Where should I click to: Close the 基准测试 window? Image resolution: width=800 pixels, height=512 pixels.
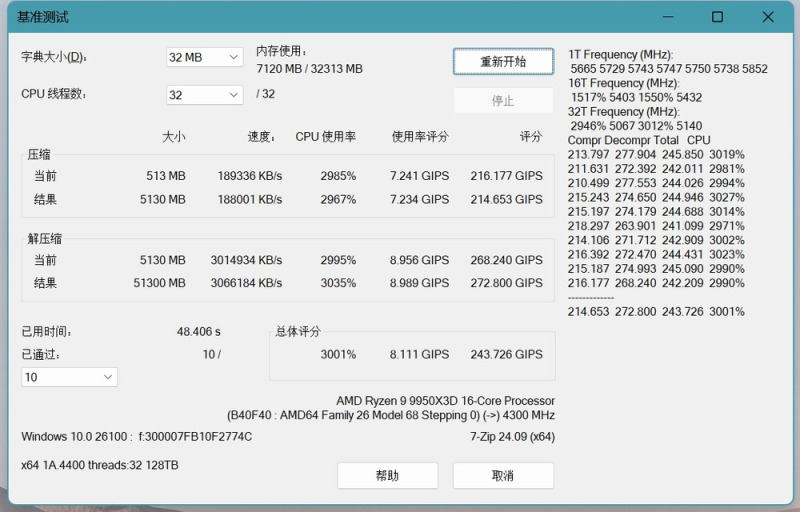click(766, 17)
